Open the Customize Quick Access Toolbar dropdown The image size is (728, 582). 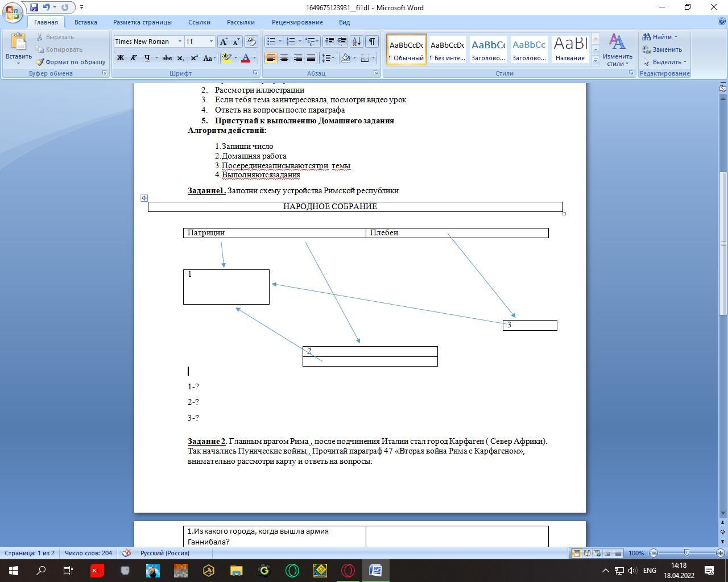(82, 7)
